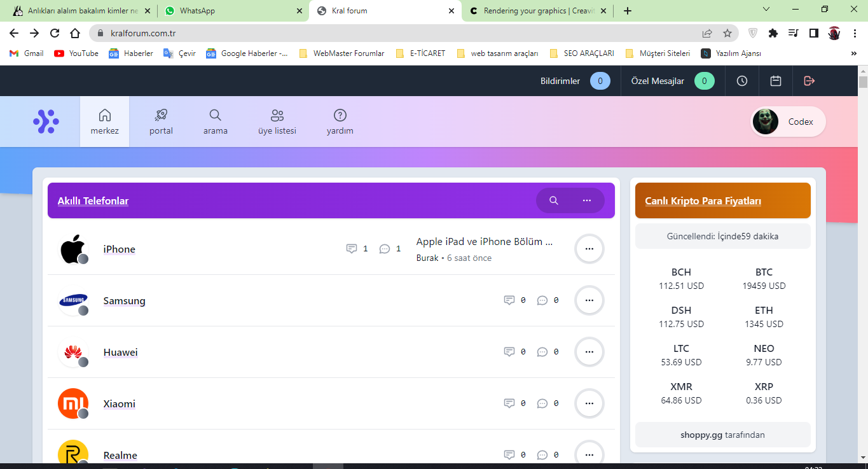868x469 pixels.
Task: Open the extensions puzzle icon
Action: [x=773, y=33]
